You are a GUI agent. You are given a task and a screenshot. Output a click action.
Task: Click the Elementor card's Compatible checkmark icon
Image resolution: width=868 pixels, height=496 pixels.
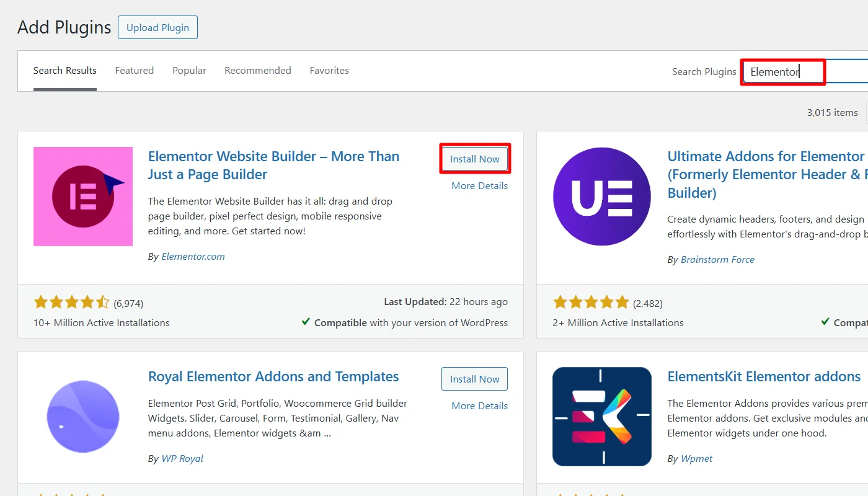click(306, 322)
